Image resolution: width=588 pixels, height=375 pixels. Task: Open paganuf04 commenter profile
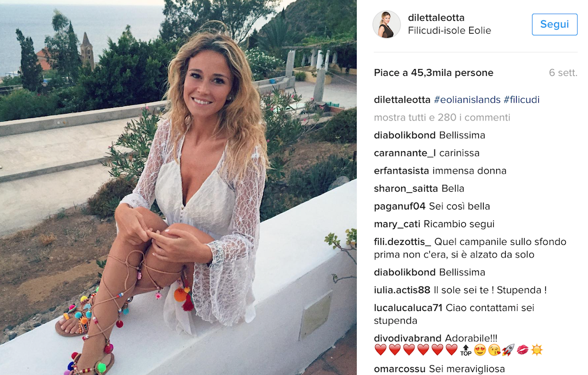click(400, 206)
